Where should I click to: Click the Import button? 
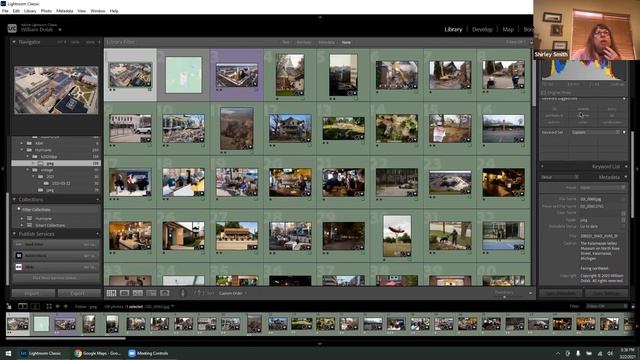click(x=33, y=293)
